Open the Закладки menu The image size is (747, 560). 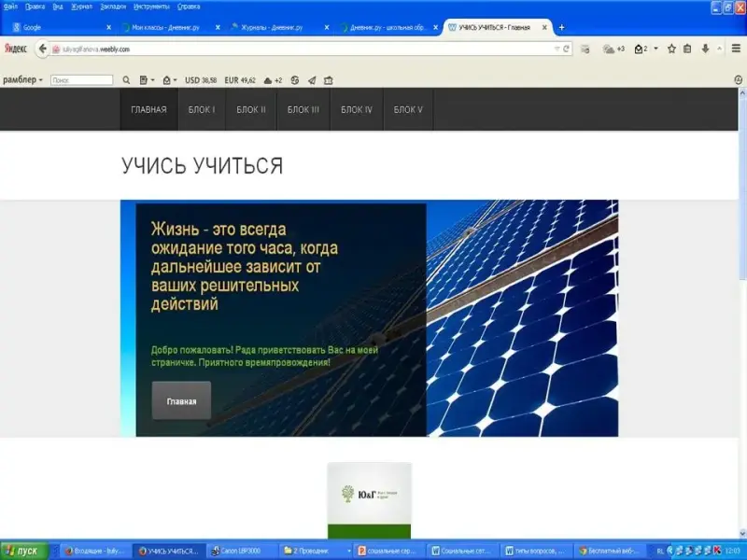click(x=112, y=6)
